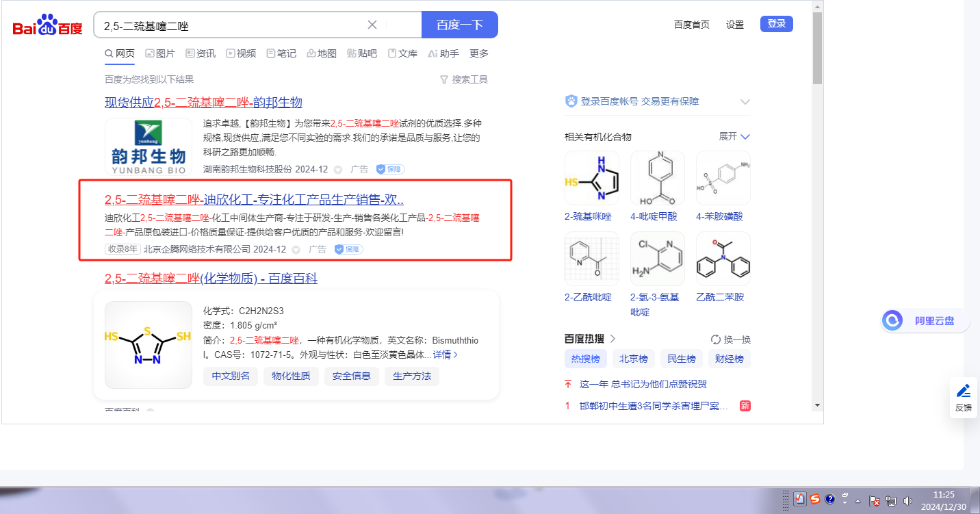Open 阿里云盘 floating widget
This screenshot has height=514, width=980.
[925, 320]
